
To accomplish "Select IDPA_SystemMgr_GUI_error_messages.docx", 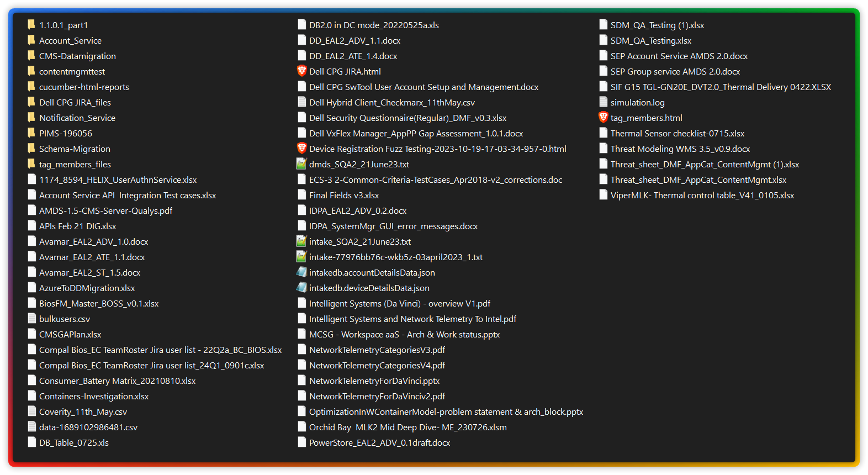I will (x=394, y=226).
